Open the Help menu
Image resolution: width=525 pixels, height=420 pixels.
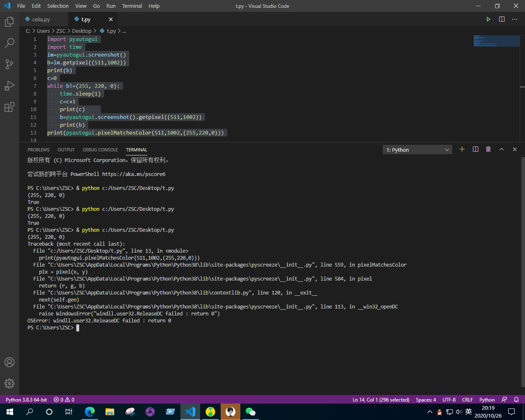[154, 6]
